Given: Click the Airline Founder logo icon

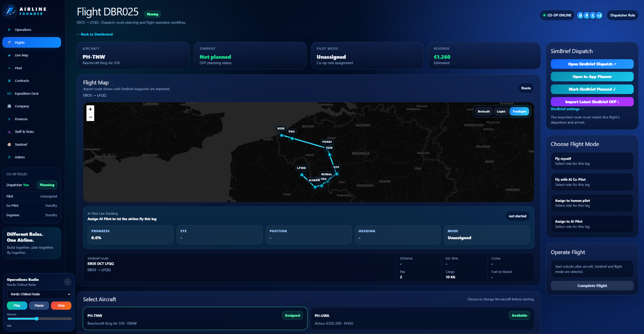Looking at the screenshot, I should coord(9,11).
